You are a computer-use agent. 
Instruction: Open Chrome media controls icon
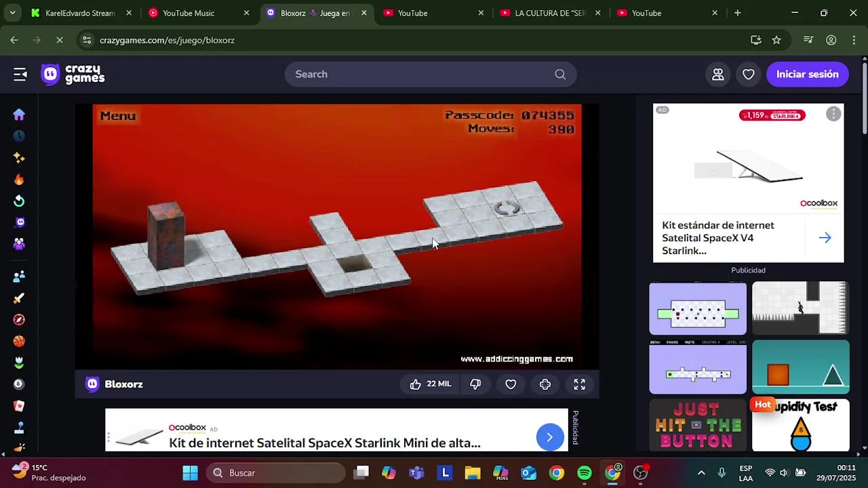(808, 40)
